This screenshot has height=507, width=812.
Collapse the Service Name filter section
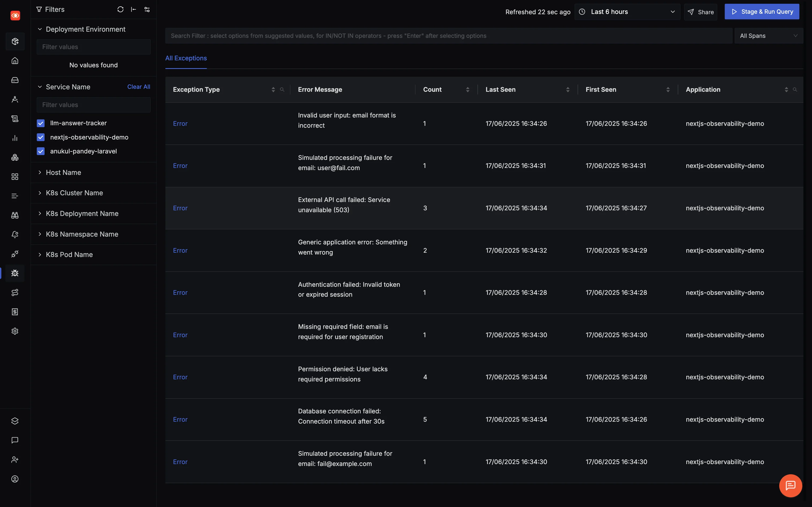click(39, 86)
